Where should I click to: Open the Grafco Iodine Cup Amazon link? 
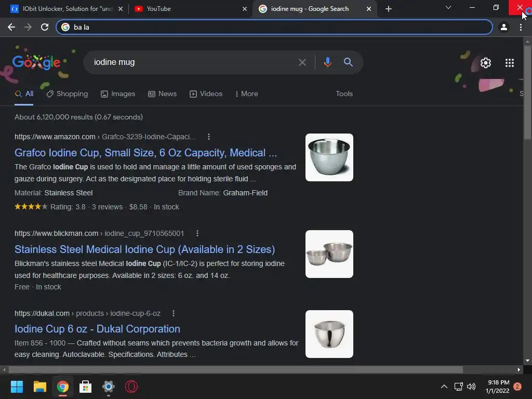(145, 153)
